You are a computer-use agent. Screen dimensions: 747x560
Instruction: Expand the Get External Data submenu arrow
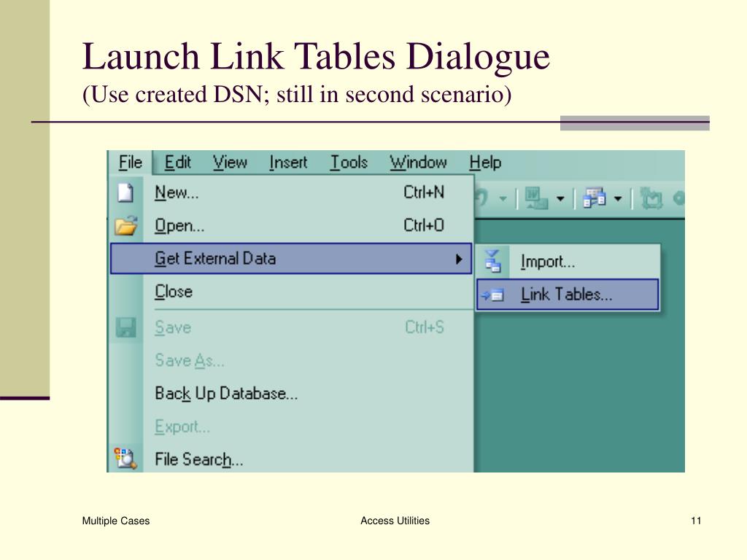[x=459, y=259]
